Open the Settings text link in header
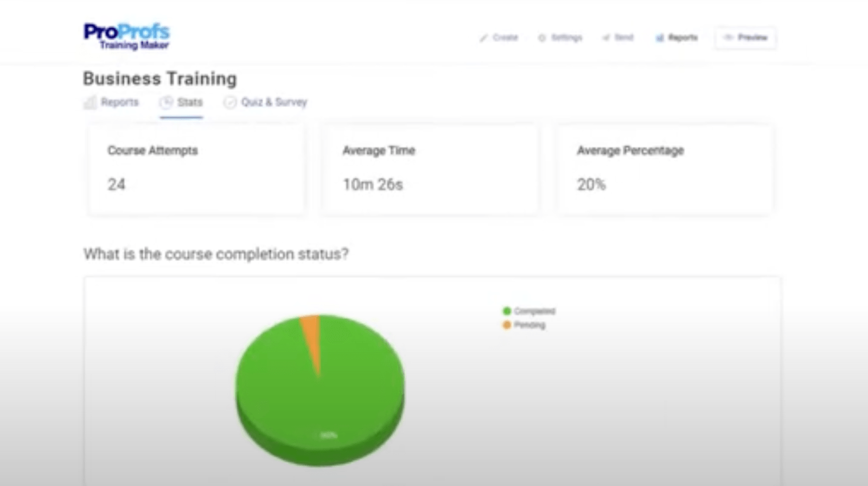 click(x=566, y=37)
